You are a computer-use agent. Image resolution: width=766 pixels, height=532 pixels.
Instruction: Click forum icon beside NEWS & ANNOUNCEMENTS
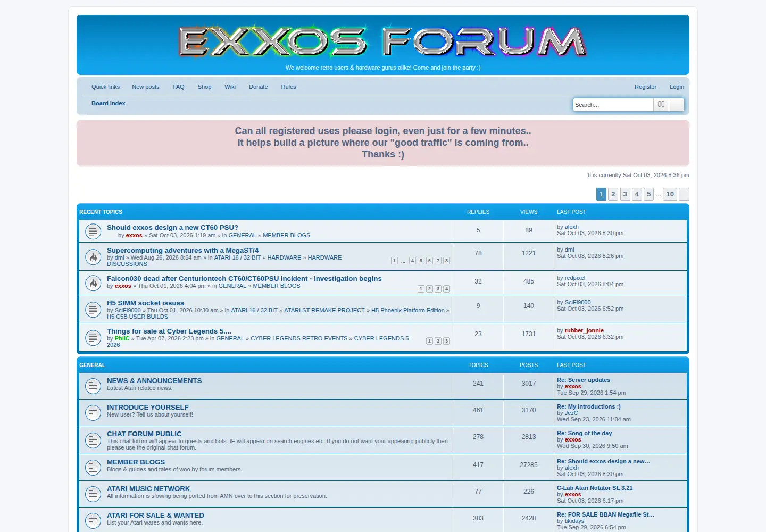(x=93, y=386)
